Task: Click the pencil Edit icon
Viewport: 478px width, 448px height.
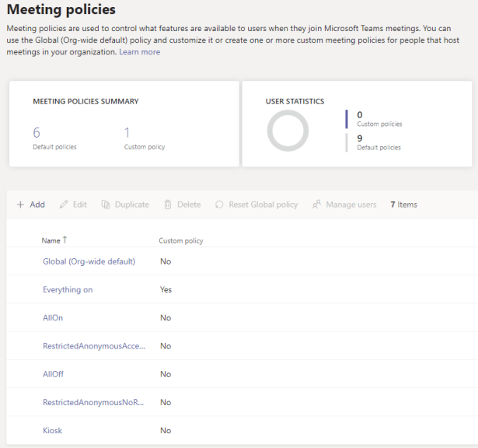Action: [x=65, y=205]
